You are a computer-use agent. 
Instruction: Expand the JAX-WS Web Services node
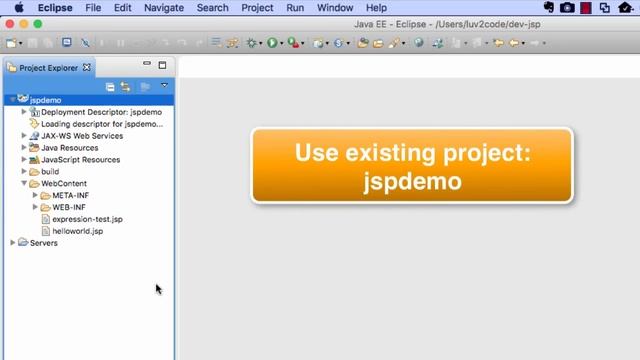tap(24, 136)
